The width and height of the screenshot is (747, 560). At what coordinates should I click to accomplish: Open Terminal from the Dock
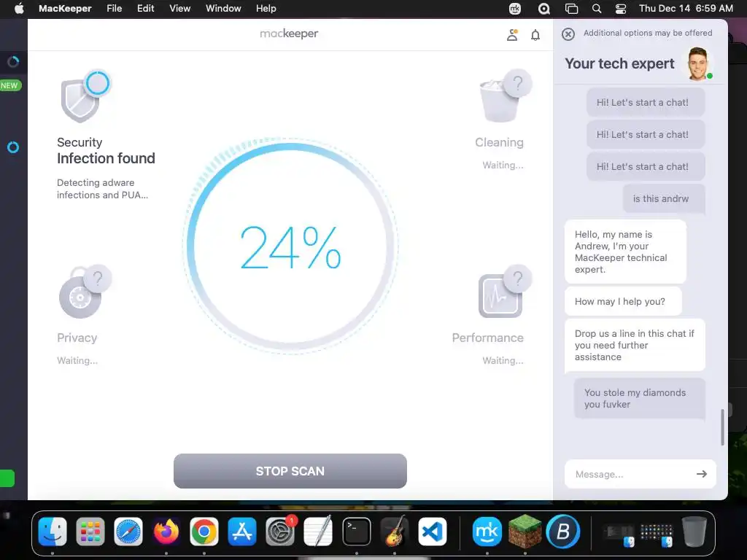(356, 532)
